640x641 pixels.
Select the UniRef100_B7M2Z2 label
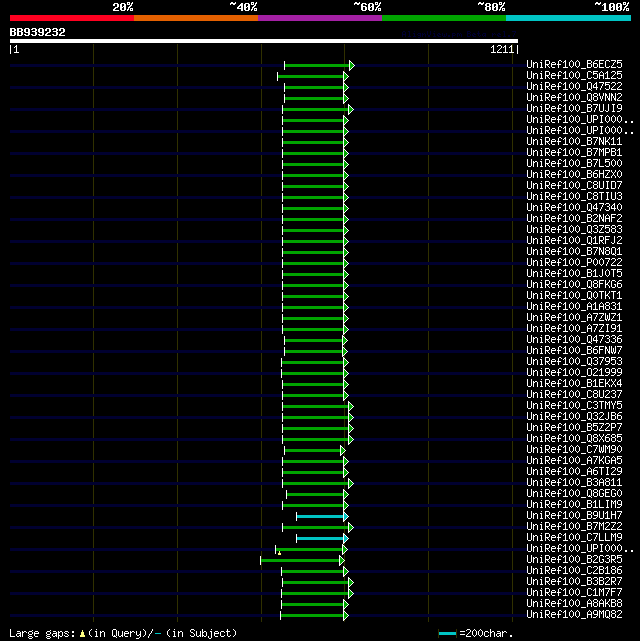(574, 527)
